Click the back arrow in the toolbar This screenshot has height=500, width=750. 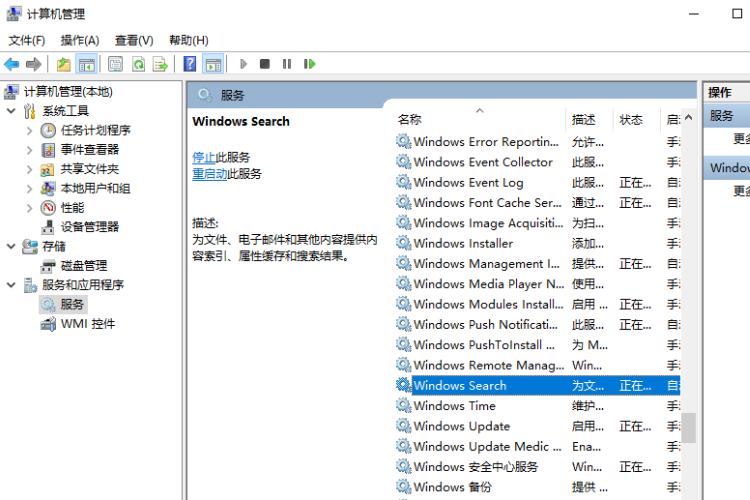(12, 64)
